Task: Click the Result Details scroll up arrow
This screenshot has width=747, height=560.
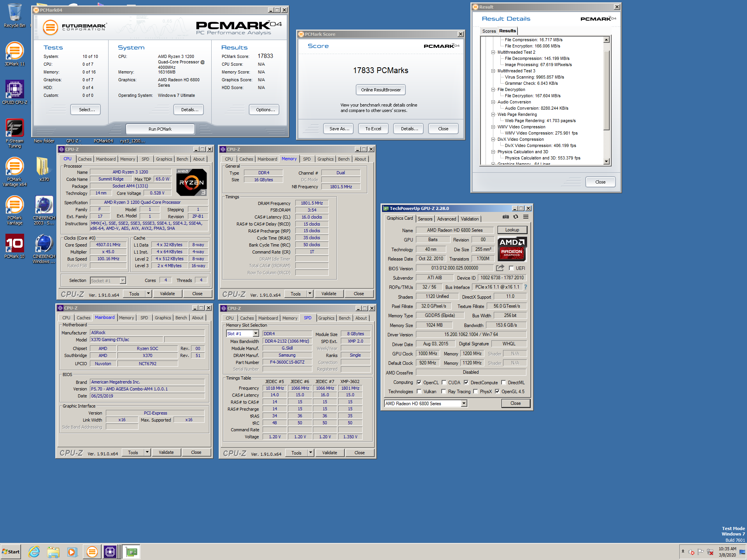Action: (x=607, y=40)
